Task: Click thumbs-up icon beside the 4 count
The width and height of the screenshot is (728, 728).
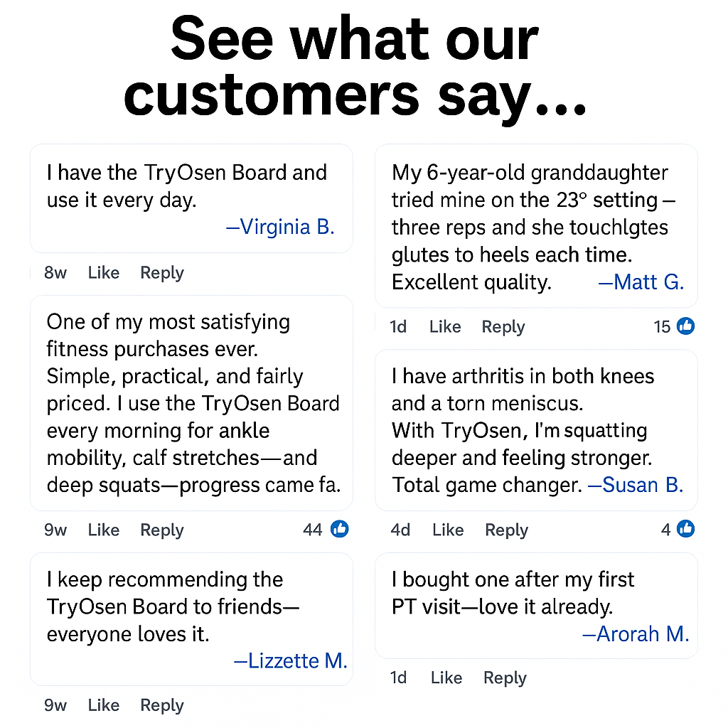Action: tap(685, 529)
